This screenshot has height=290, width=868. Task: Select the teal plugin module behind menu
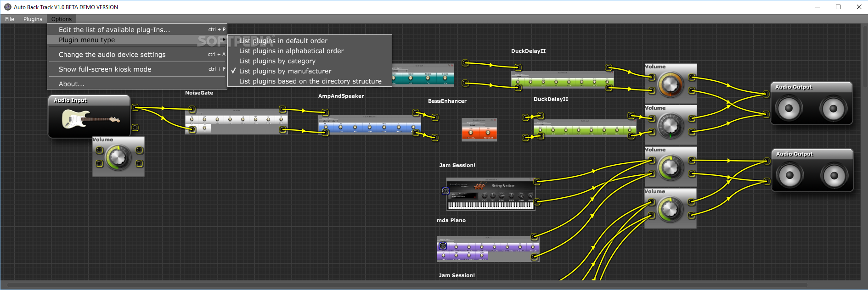tap(423, 75)
